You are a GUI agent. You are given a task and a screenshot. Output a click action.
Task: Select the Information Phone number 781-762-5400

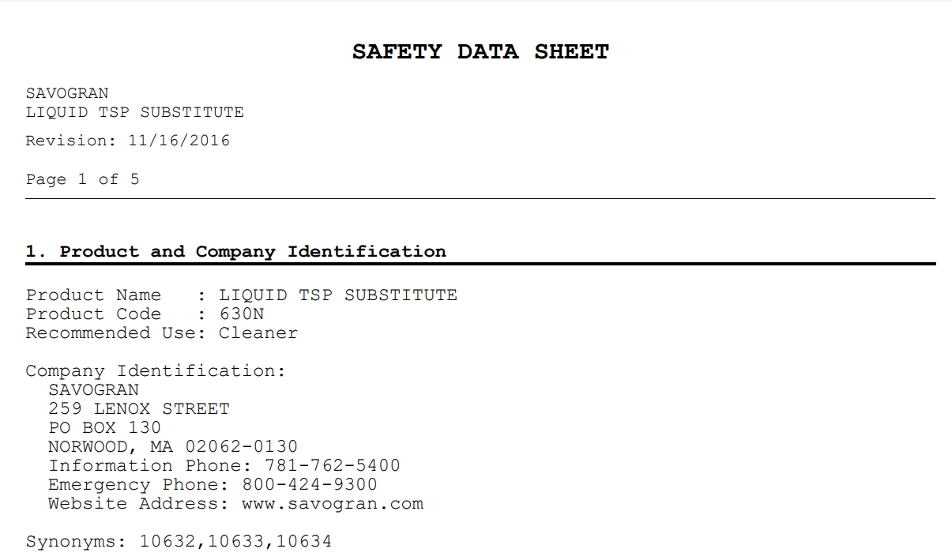(333, 466)
